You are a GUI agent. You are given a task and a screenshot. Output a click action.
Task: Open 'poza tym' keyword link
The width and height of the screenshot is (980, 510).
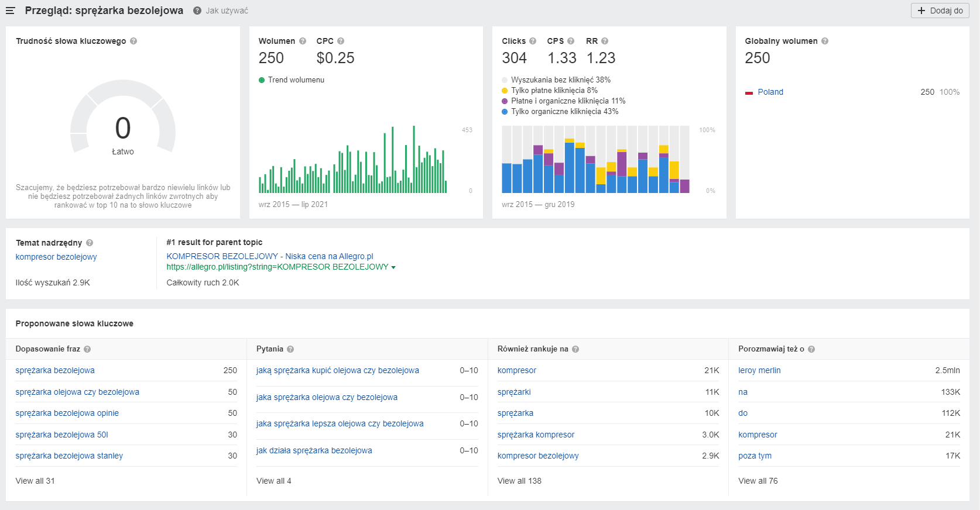click(755, 456)
